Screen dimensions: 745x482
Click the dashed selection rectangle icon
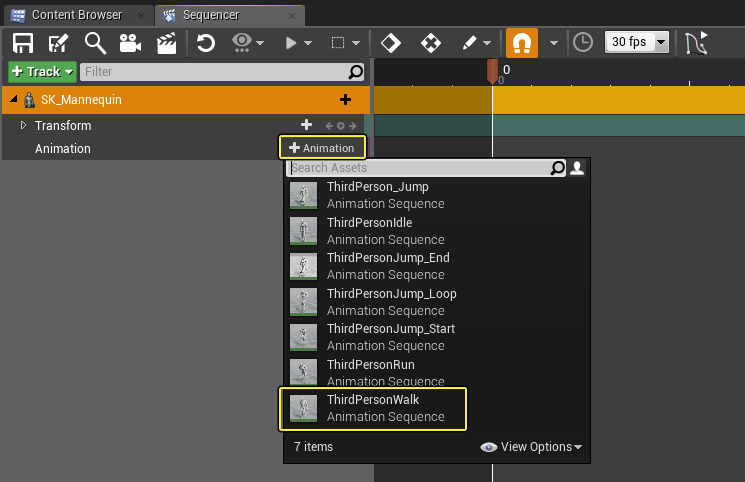338,43
